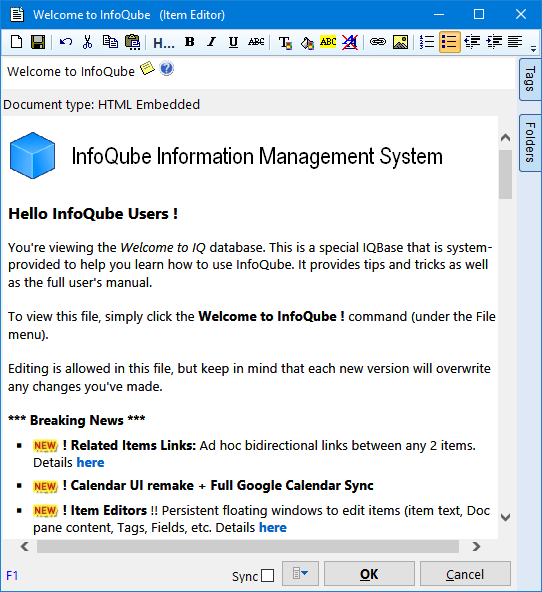Click the NEW badge beside Item Editors
Image resolution: width=542 pixels, height=592 pixels.
coord(45,511)
